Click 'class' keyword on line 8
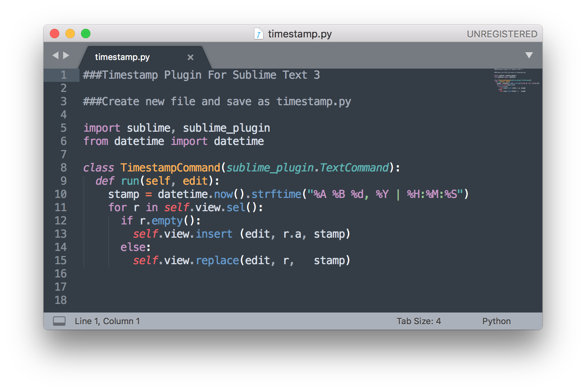 click(99, 168)
